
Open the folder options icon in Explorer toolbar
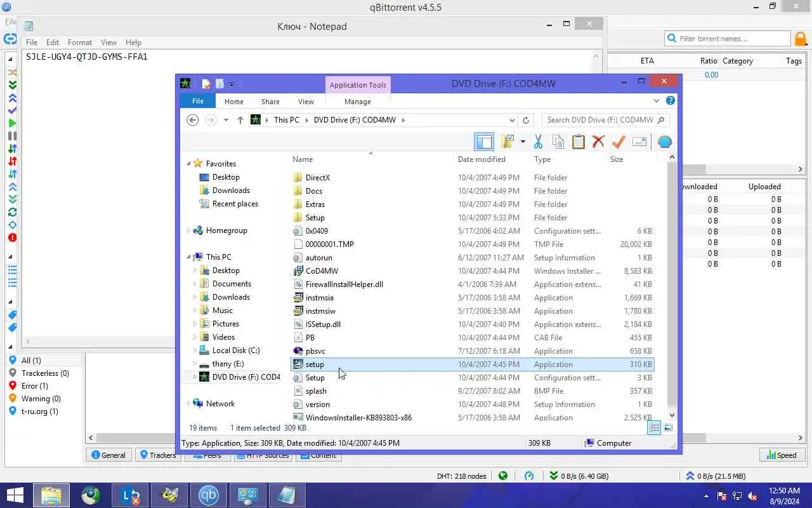point(507,142)
